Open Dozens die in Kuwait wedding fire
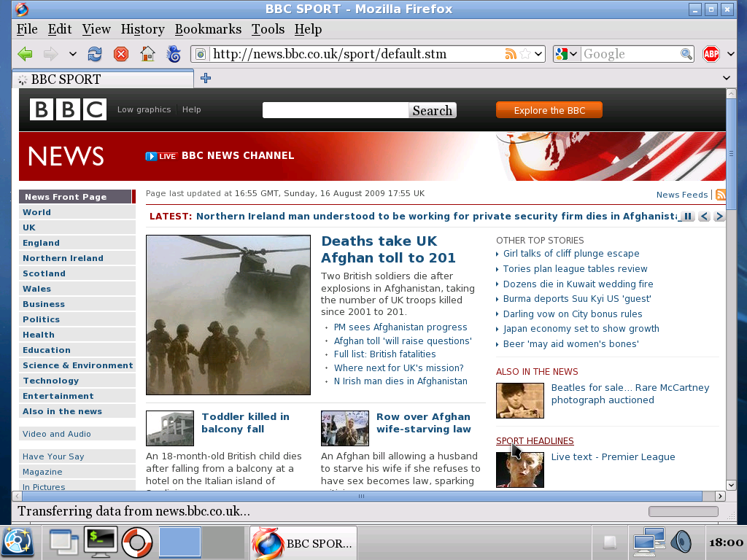This screenshot has height=560, width=747. (x=578, y=284)
